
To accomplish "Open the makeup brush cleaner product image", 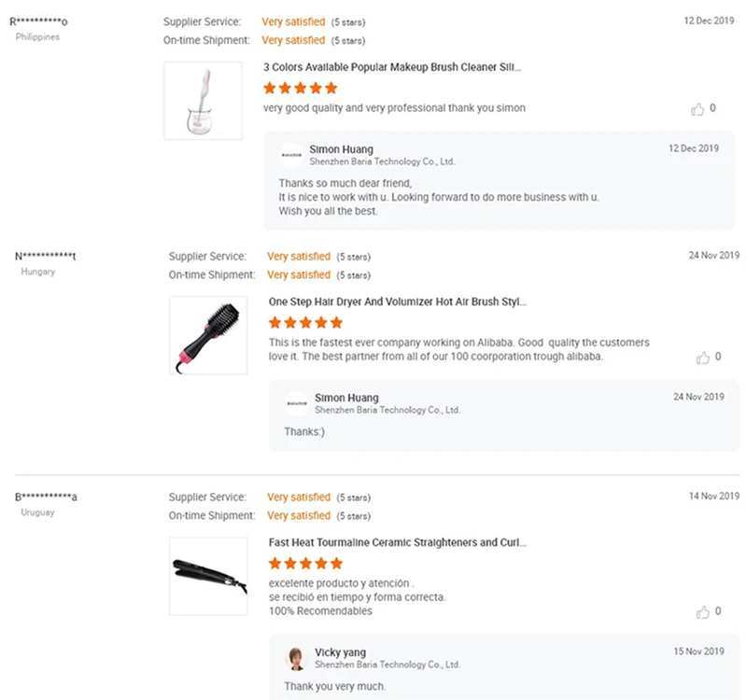I will pyautogui.click(x=203, y=101).
